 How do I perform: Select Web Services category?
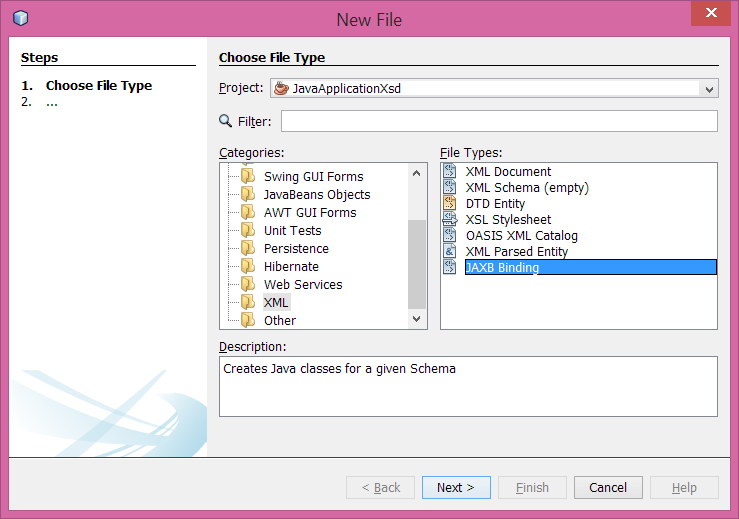(x=303, y=284)
